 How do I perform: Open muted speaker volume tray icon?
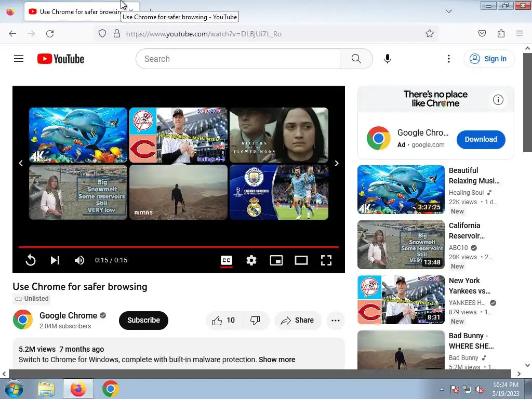coord(480,389)
